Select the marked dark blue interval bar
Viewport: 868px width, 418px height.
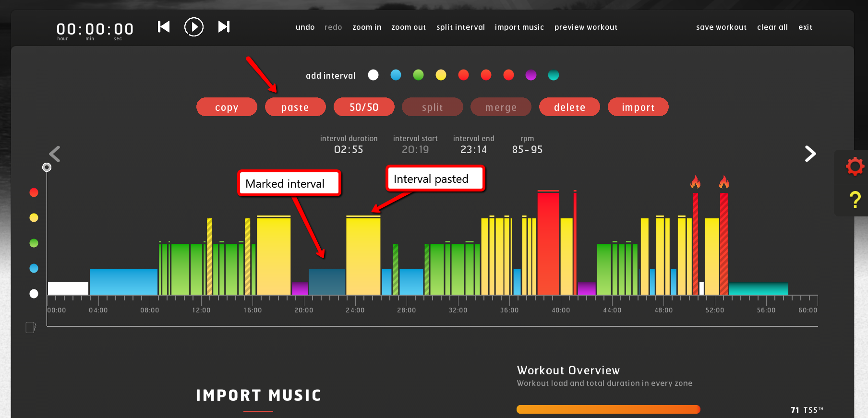(326, 282)
